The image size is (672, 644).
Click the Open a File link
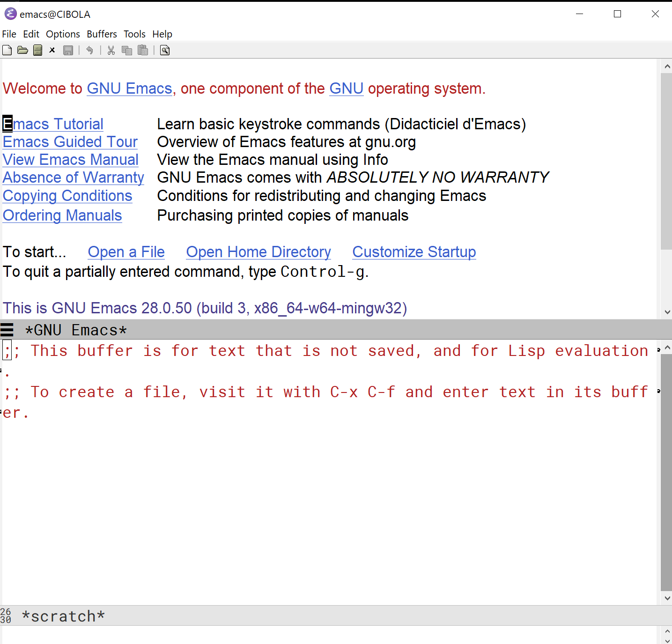pos(126,252)
